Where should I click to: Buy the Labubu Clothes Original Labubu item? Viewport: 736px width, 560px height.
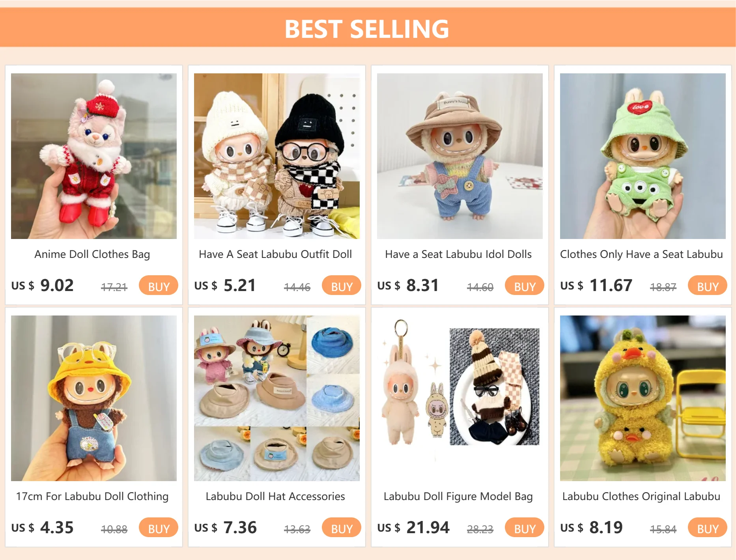pos(708,528)
